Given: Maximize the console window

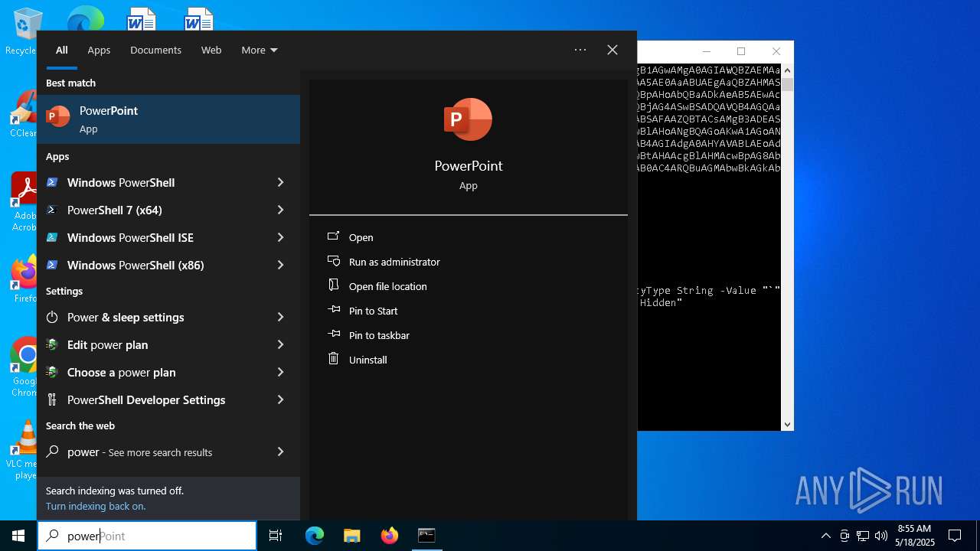Looking at the screenshot, I should pyautogui.click(x=741, y=51).
